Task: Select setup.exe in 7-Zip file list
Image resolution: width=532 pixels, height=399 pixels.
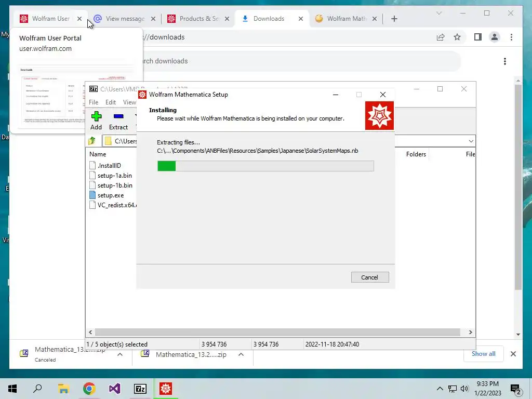Action: coord(107,195)
